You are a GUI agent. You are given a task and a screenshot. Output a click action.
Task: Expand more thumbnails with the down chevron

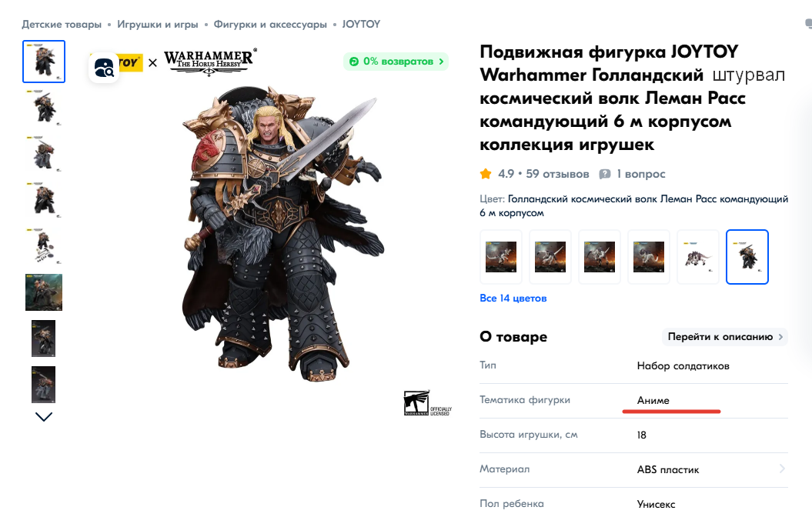click(44, 417)
